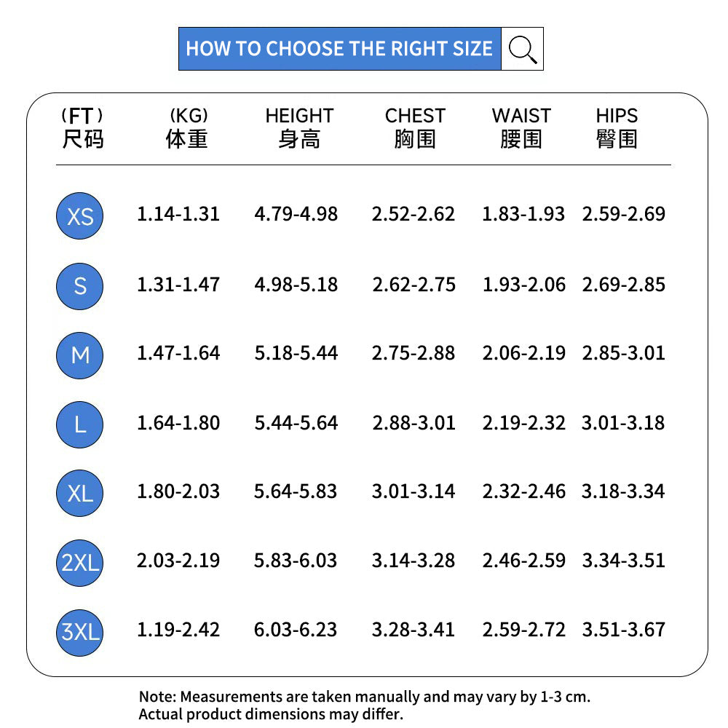Click the XS height value 4.79-4.98
This screenshot has height=728, width=728.
pos(296,214)
